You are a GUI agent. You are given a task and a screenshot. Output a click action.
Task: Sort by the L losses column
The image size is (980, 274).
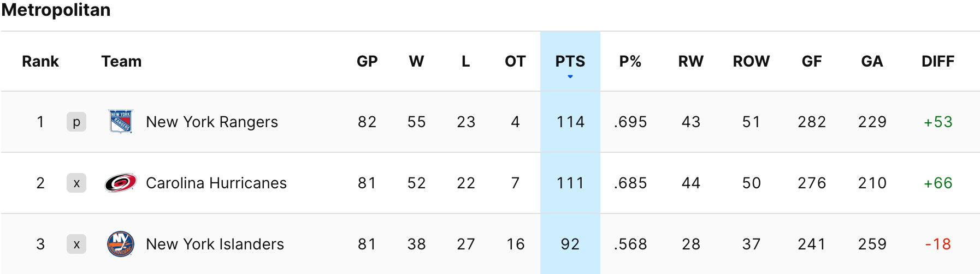pos(465,61)
